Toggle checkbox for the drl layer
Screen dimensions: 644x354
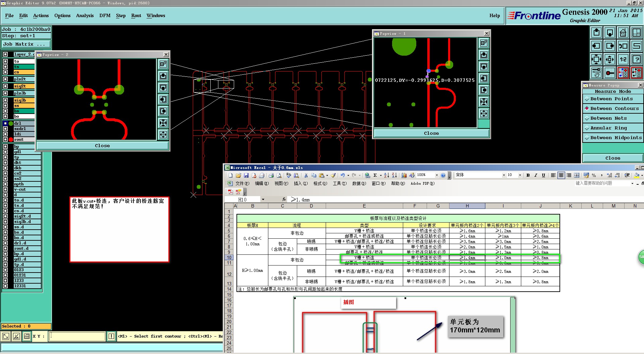5,123
